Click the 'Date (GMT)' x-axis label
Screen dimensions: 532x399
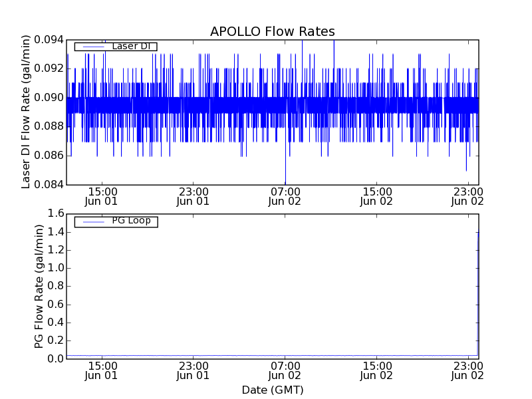(x=273, y=390)
